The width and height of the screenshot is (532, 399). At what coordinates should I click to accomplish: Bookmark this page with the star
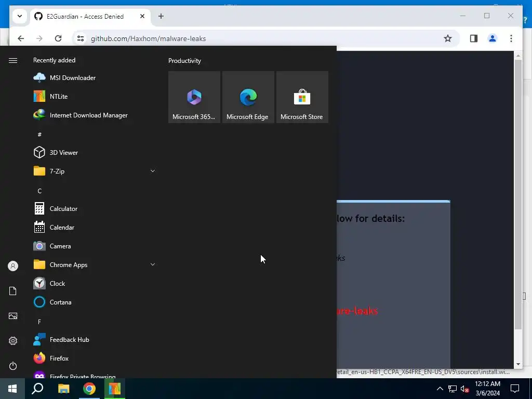[x=448, y=38]
